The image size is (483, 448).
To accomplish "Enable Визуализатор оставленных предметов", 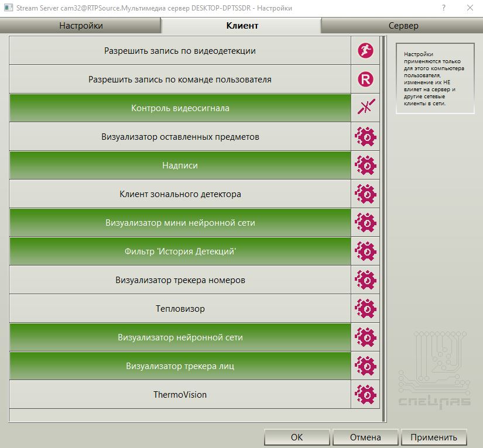I will (180, 136).
